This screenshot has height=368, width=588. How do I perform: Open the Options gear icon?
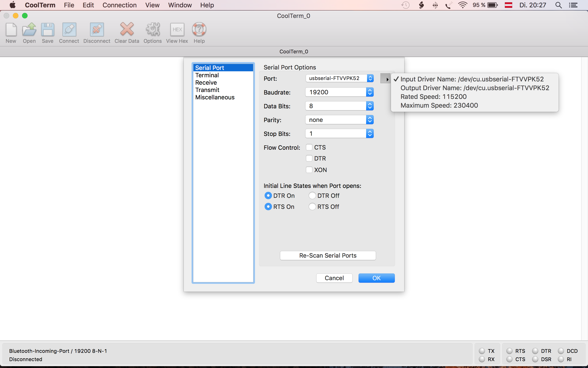coord(153,29)
